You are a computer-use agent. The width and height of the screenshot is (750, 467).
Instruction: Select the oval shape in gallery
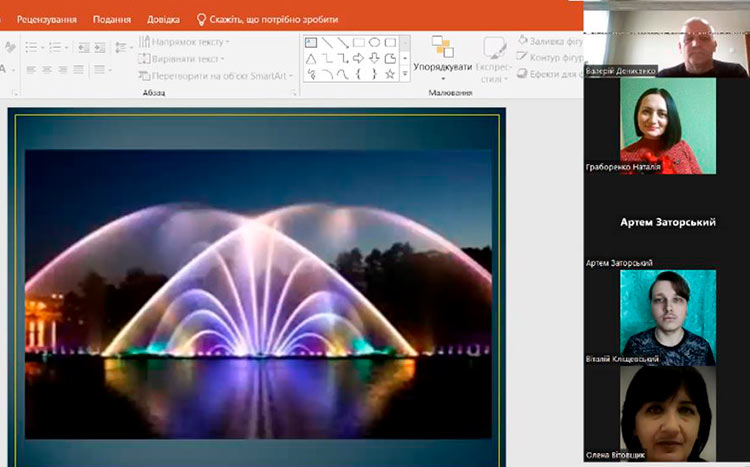(374, 43)
